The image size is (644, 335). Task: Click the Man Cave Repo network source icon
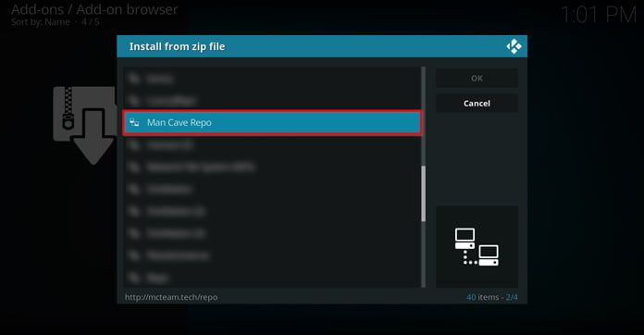pyautogui.click(x=134, y=122)
